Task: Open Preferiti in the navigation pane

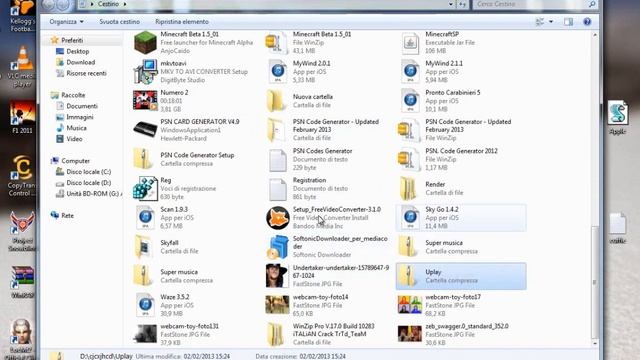Action: pos(72,40)
